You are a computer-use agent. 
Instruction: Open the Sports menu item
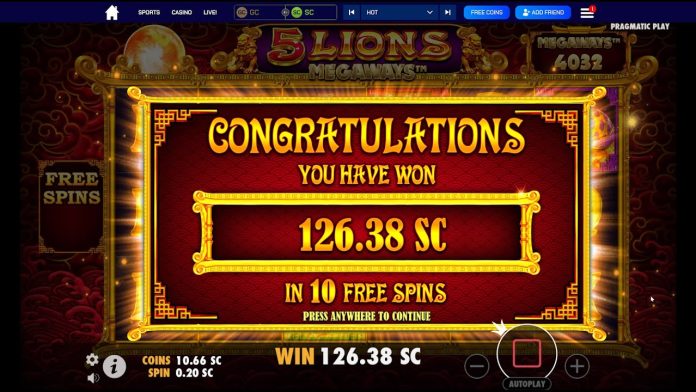pyautogui.click(x=149, y=12)
